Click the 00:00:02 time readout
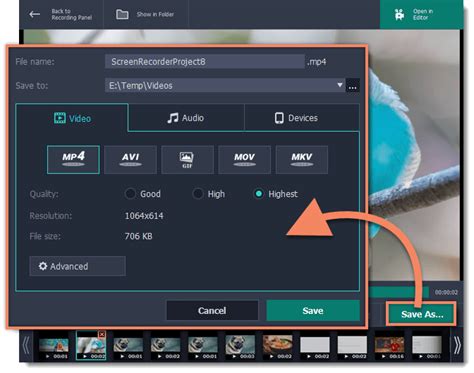This screenshot has width=474, height=373. point(446,292)
